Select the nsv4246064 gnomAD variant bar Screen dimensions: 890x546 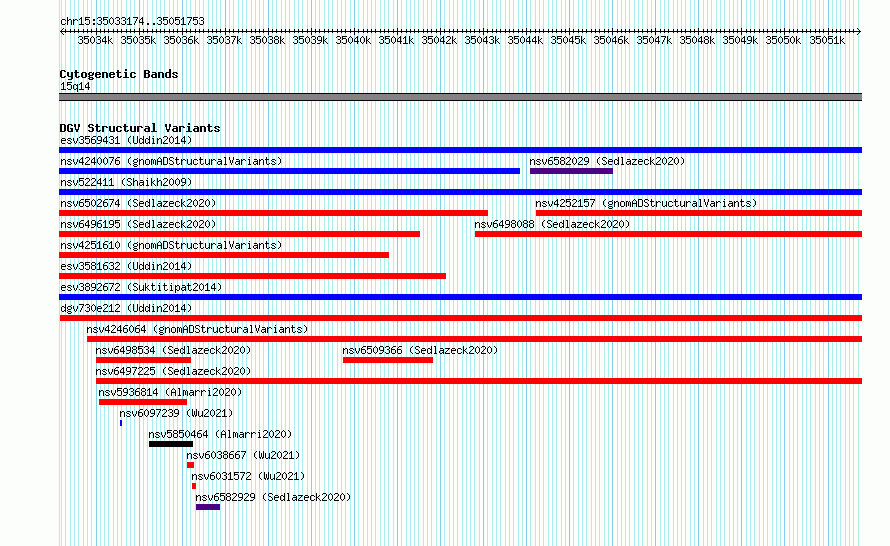click(475, 339)
